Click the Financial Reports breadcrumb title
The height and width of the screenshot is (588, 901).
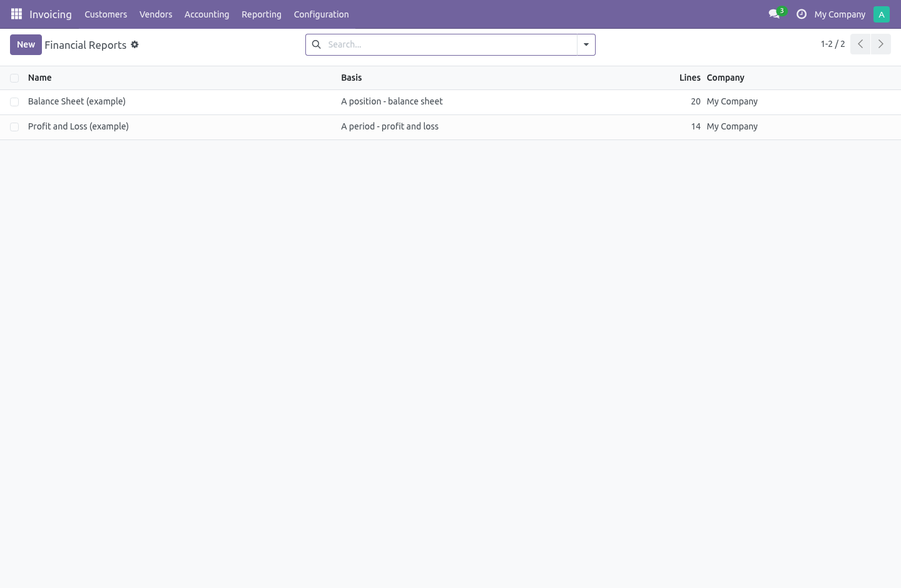(x=86, y=45)
